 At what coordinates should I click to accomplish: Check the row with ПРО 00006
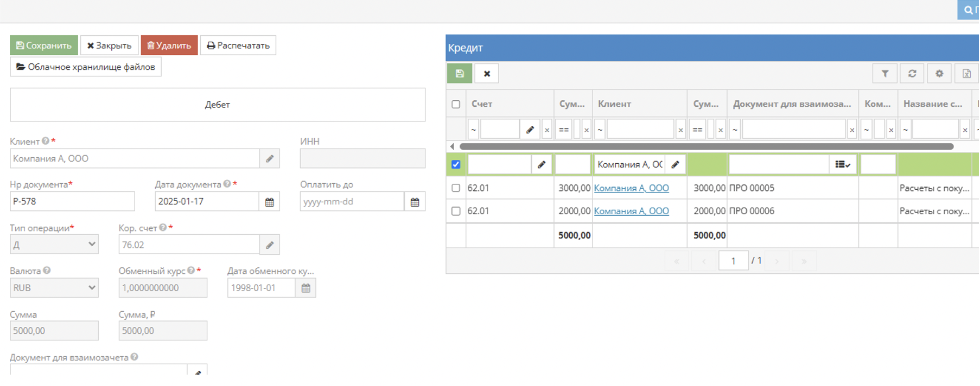click(x=456, y=211)
